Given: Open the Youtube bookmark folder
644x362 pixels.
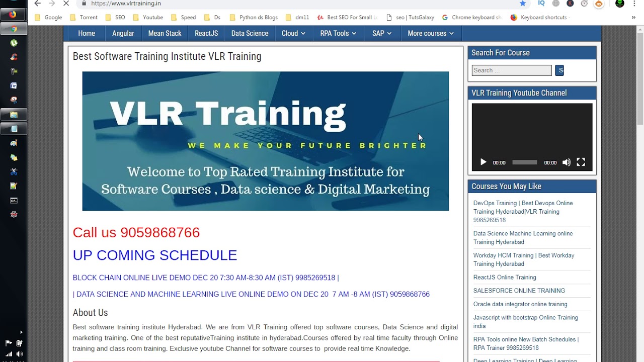Looking at the screenshot, I should click(x=147, y=17).
